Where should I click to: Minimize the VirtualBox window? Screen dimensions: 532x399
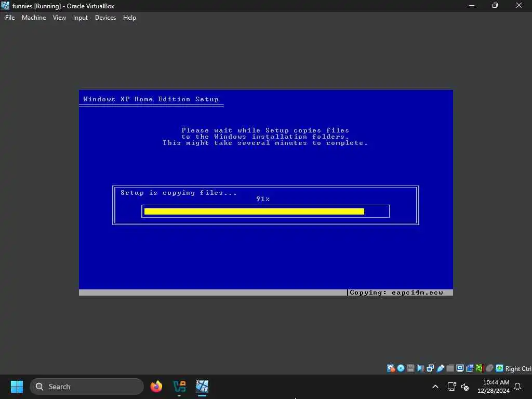pos(471,5)
